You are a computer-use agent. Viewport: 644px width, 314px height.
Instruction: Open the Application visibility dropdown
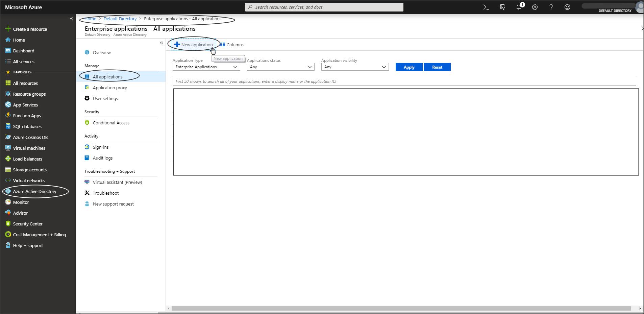[355, 67]
